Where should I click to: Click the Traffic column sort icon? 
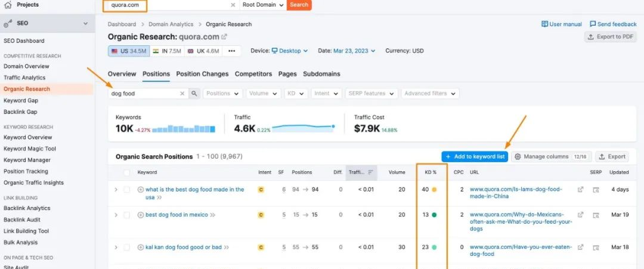(370, 172)
